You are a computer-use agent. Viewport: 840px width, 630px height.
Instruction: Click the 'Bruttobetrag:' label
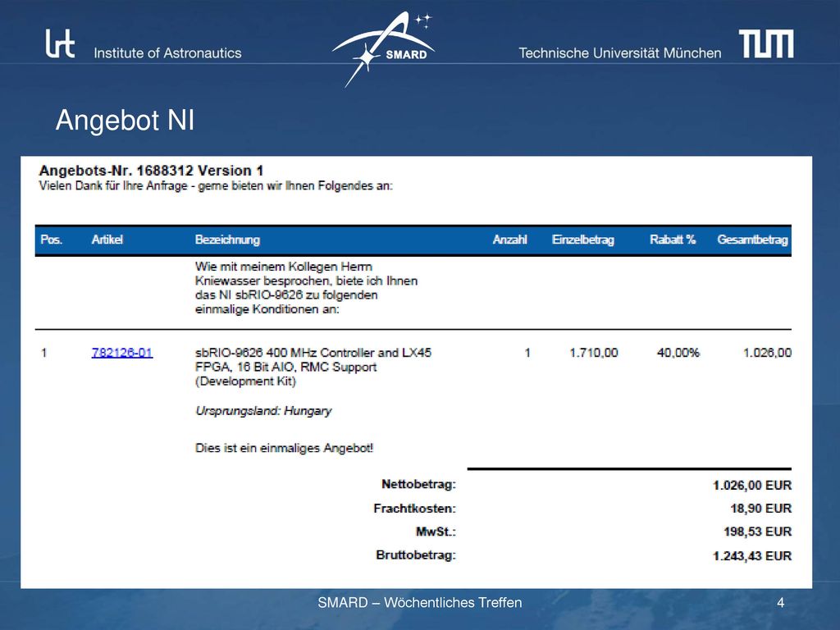[x=416, y=555]
